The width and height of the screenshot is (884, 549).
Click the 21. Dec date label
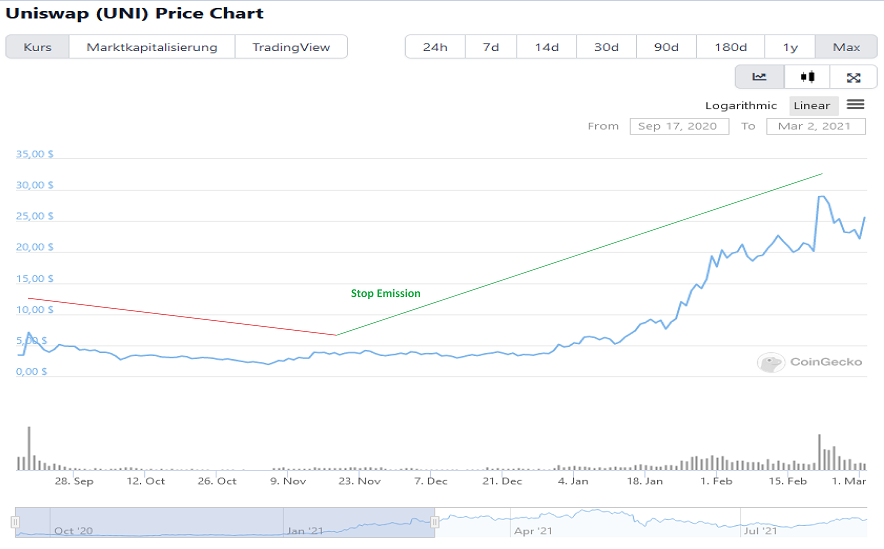pyautogui.click(x=502, y=481)
